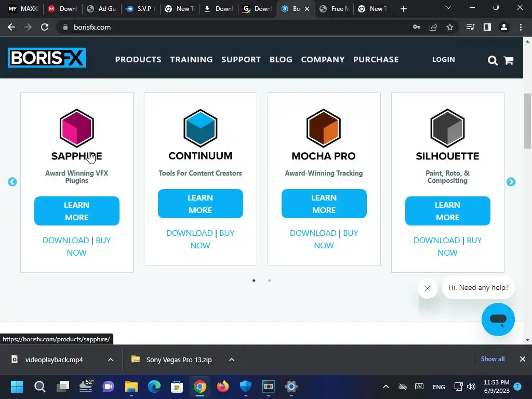This screenshot has width=532, height=399.
Task: Expand Sony Vegas Pro 13.zip options chevron
Action: 232,360
